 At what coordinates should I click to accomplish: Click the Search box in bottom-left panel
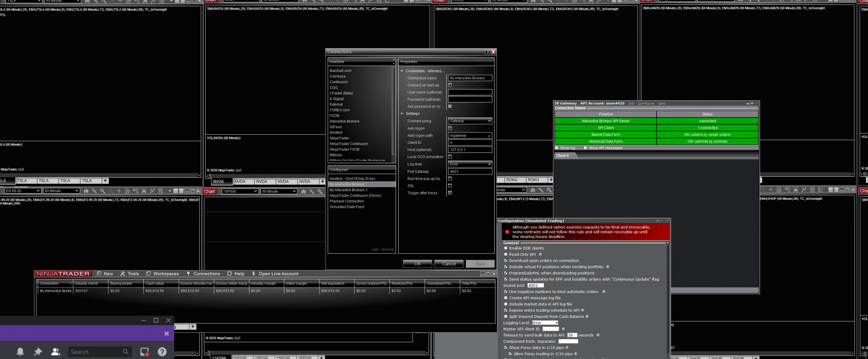tap(99, 352)
